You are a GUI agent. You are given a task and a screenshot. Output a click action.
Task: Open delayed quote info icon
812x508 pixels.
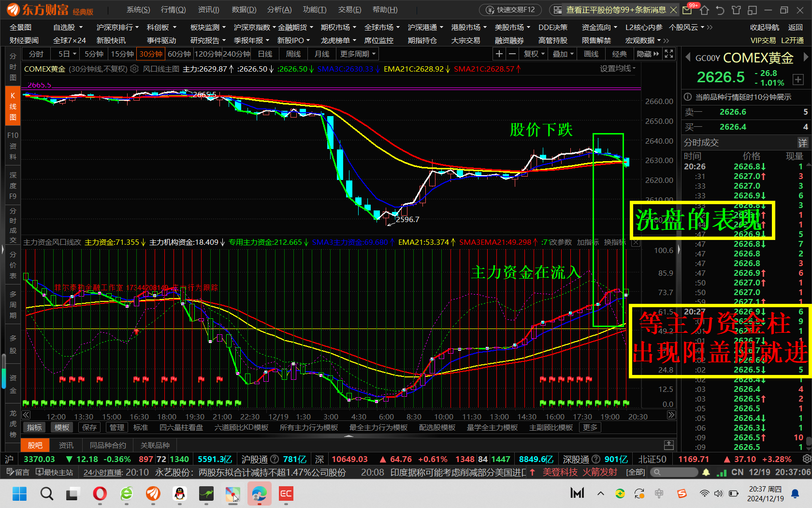tap(688, 97)
